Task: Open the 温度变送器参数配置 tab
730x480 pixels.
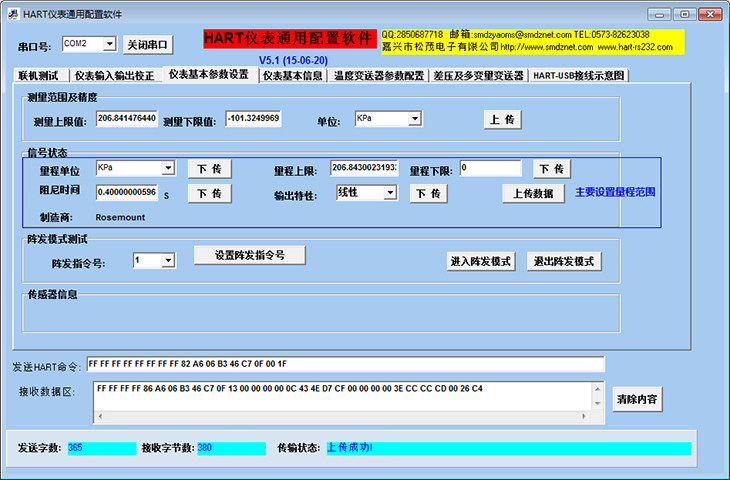Action: (x=379, y=75)
